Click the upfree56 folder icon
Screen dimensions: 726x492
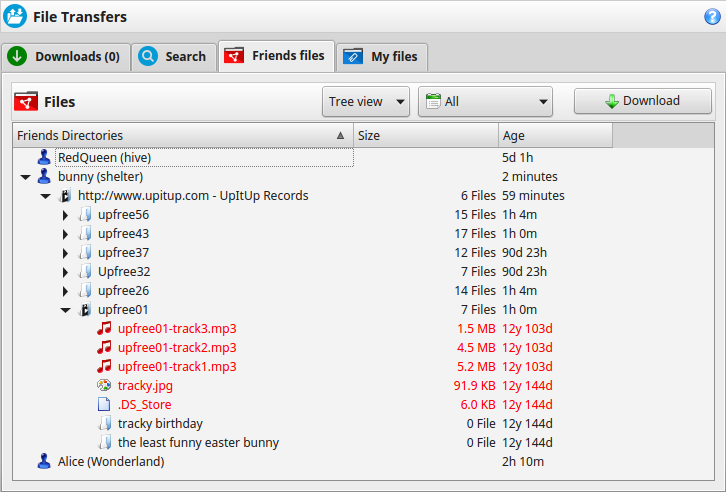click(x=85, y=215)
